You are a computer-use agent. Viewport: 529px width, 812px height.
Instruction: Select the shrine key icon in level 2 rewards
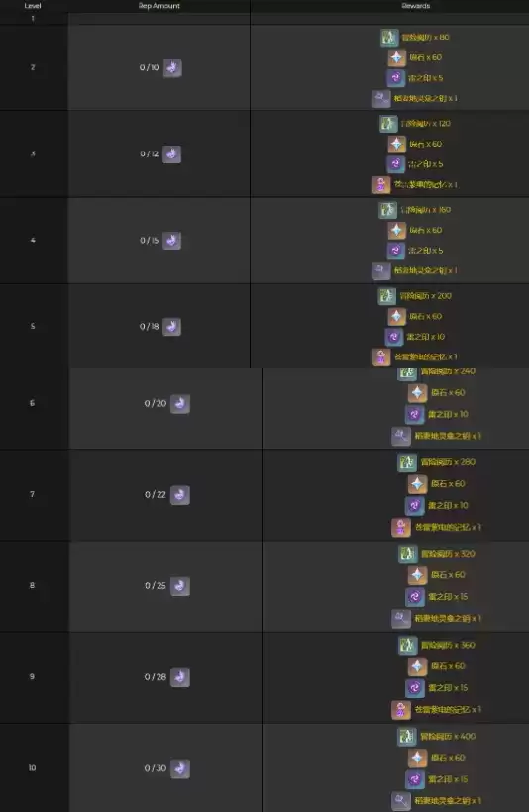pos(381,98)
